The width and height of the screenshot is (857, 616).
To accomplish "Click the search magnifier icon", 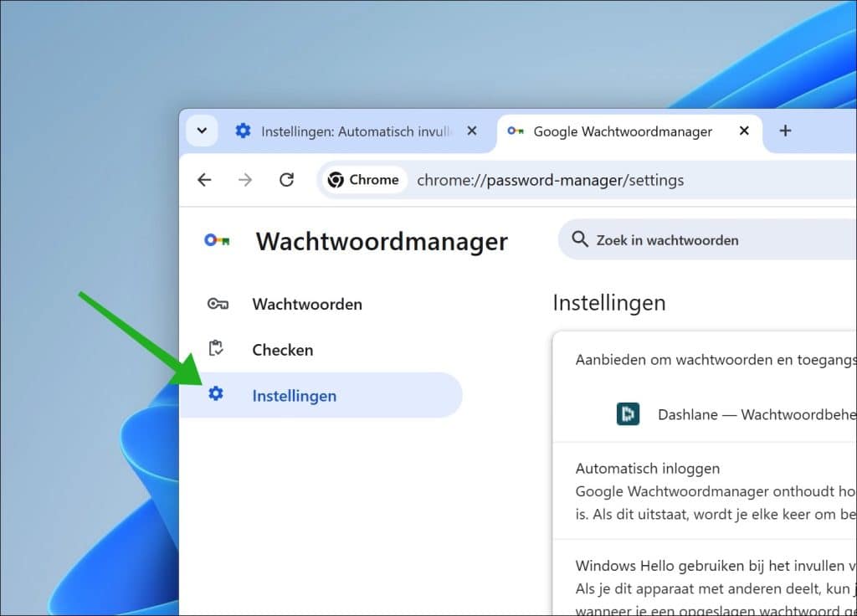I will point(579,239).
